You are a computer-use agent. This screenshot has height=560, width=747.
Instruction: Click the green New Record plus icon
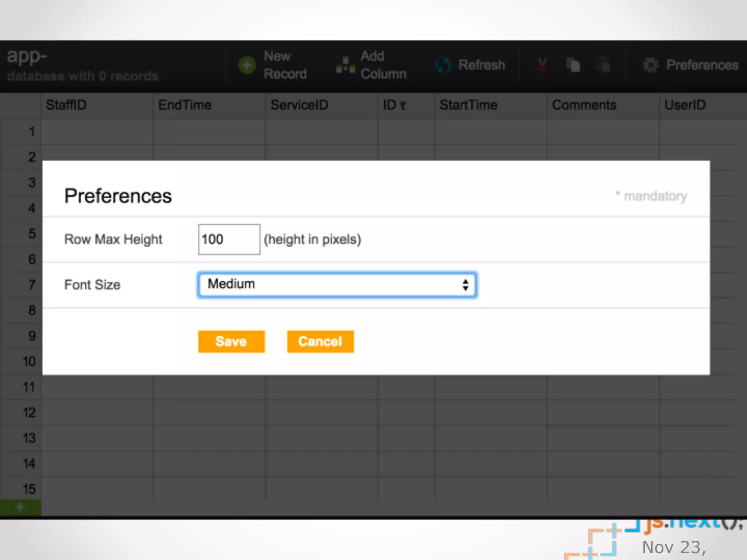click(x=247, y=65)
